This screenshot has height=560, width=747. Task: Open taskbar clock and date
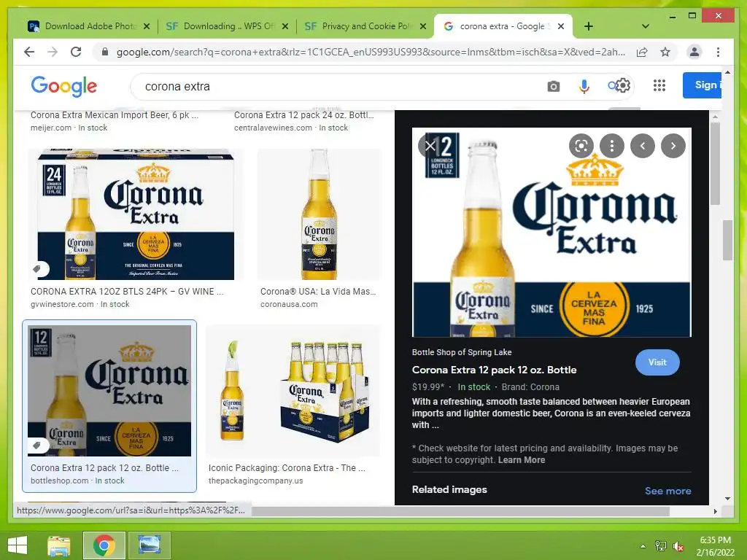[x=715, y=546]
